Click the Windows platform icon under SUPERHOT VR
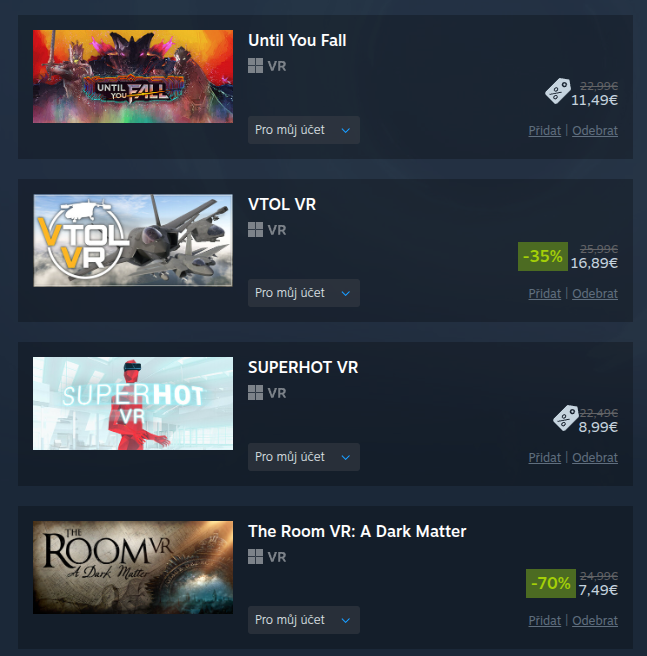Viewport: 647px width, 656px height. point(255,393)
